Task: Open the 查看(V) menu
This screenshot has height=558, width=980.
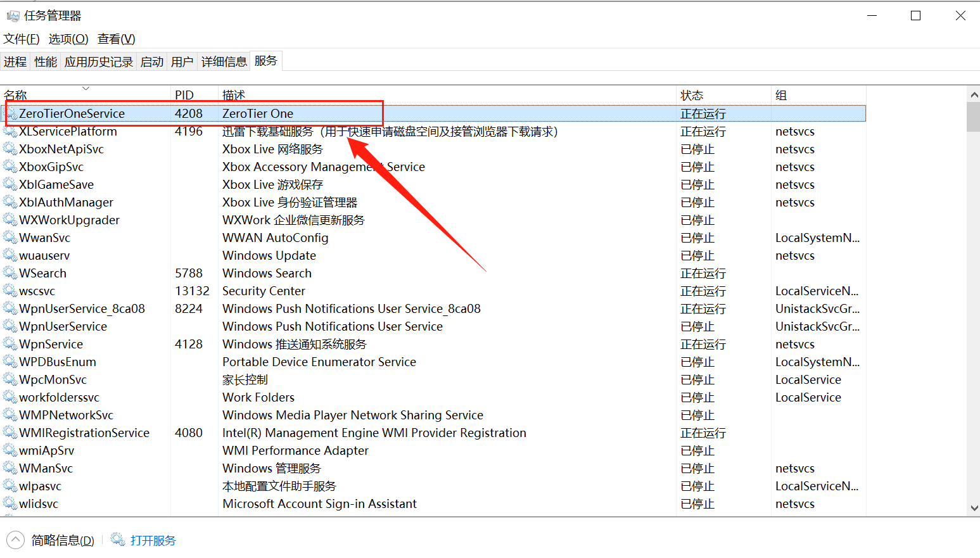Action: click(116, 39)
